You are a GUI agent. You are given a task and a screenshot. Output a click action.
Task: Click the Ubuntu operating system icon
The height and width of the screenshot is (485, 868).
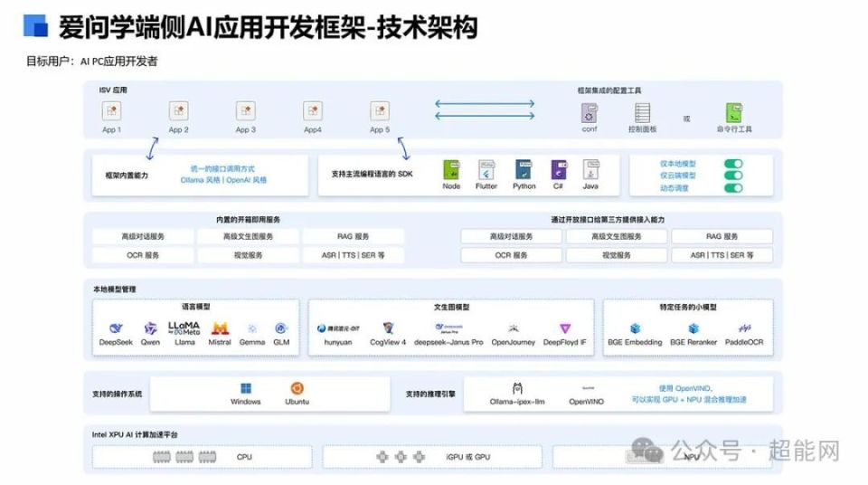tap(297, 388)
